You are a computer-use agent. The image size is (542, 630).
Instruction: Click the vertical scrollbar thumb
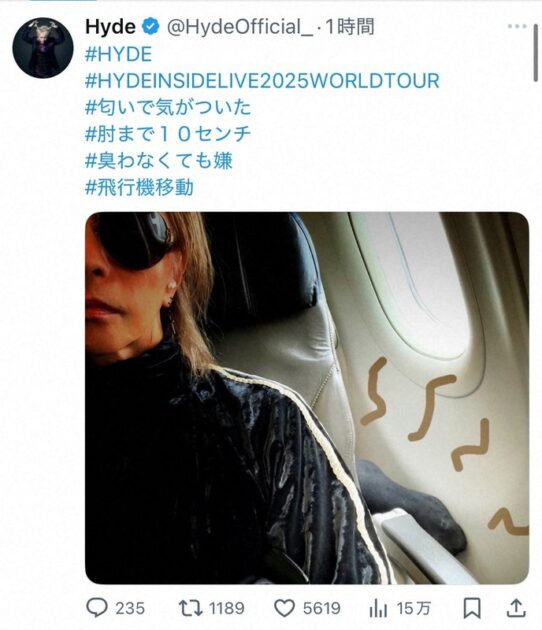point(536,53)
